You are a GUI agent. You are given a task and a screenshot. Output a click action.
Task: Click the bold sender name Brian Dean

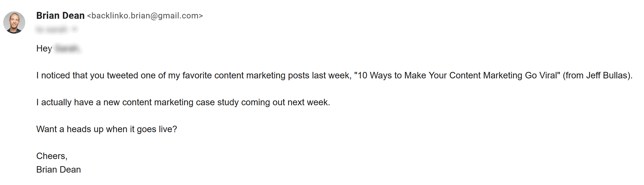60,16
